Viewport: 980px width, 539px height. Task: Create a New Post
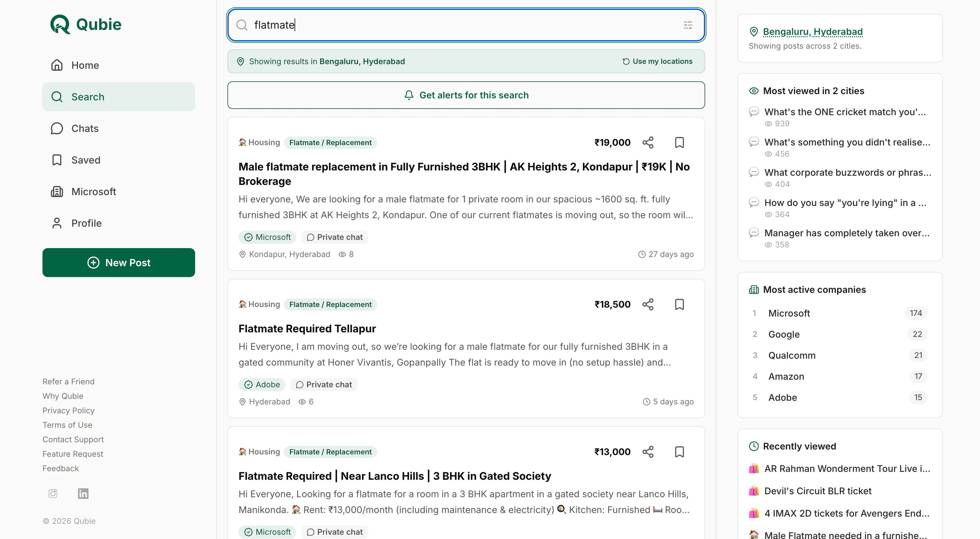pos(119,263)
